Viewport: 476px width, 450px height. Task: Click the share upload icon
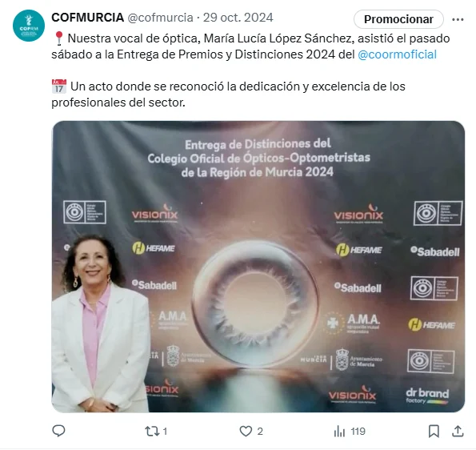tap(458, 431)
